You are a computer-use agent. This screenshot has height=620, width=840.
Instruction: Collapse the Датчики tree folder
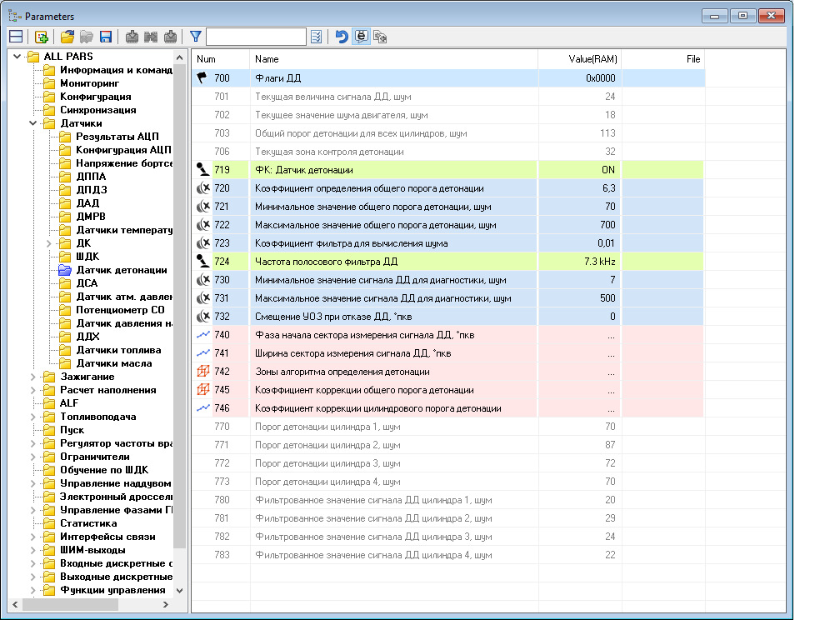(32, 123)
